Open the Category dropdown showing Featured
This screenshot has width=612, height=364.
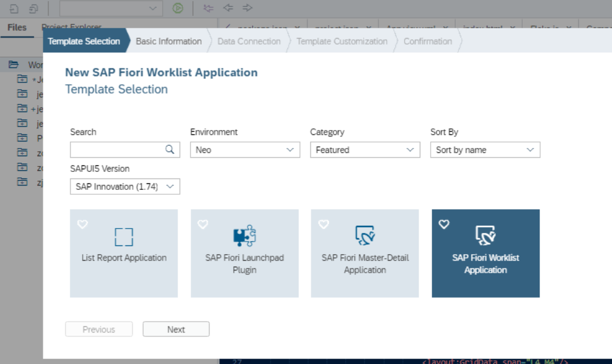(x=365, y=150)
